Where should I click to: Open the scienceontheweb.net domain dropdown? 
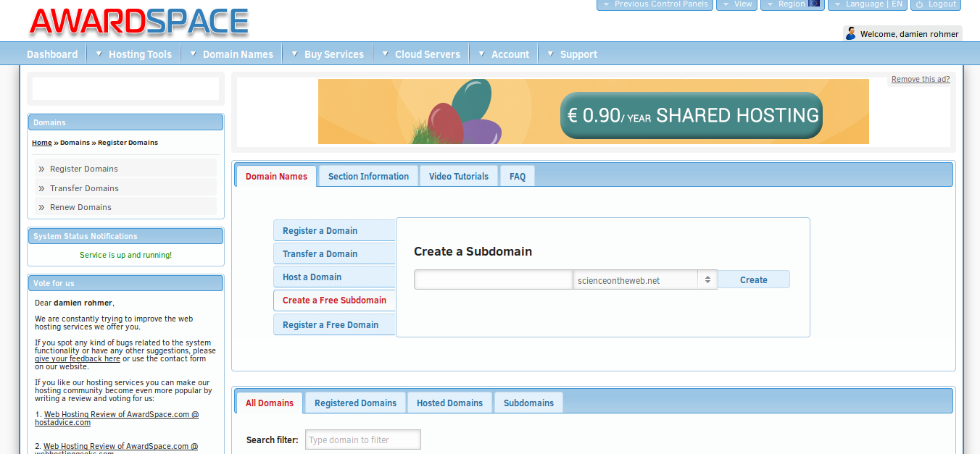[645, 280]
